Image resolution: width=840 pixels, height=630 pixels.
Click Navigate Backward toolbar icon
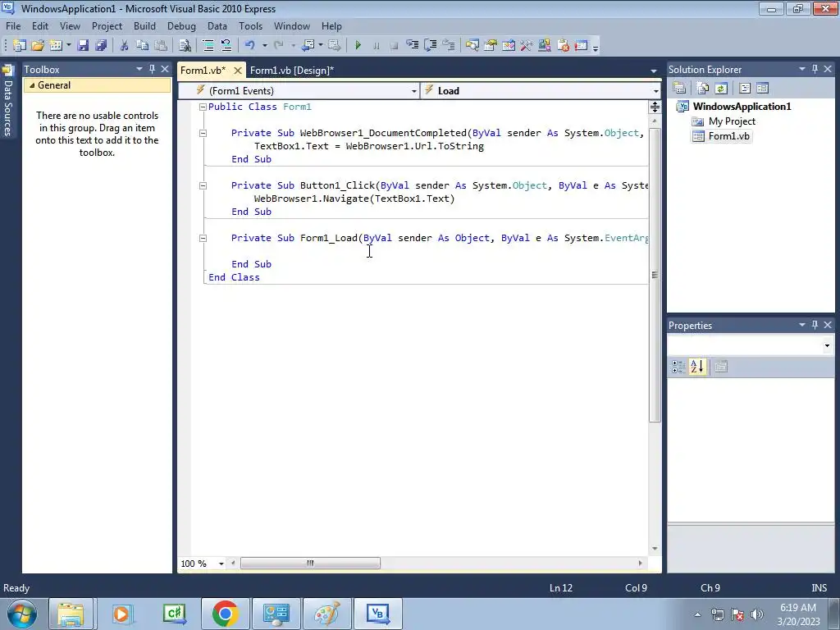coord(308,46)
